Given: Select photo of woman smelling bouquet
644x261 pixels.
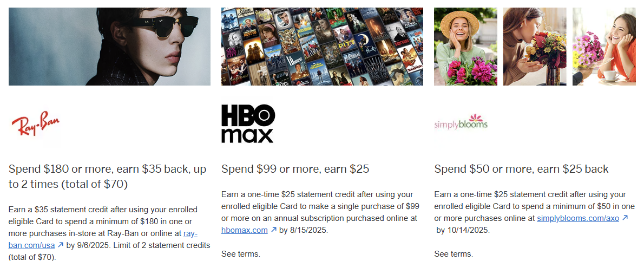Looking at the screenshot, I should point(535,47).
